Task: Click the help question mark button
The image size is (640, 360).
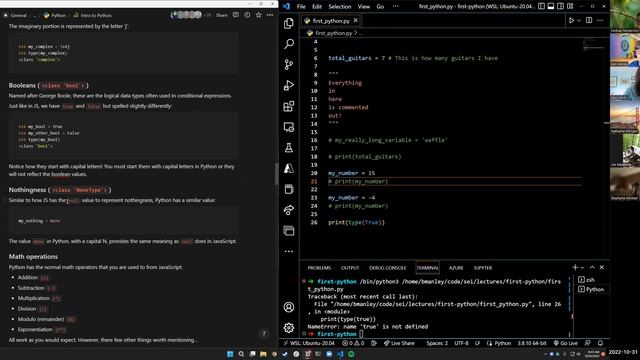Action: pyautogui.click(x=264, y=333)
